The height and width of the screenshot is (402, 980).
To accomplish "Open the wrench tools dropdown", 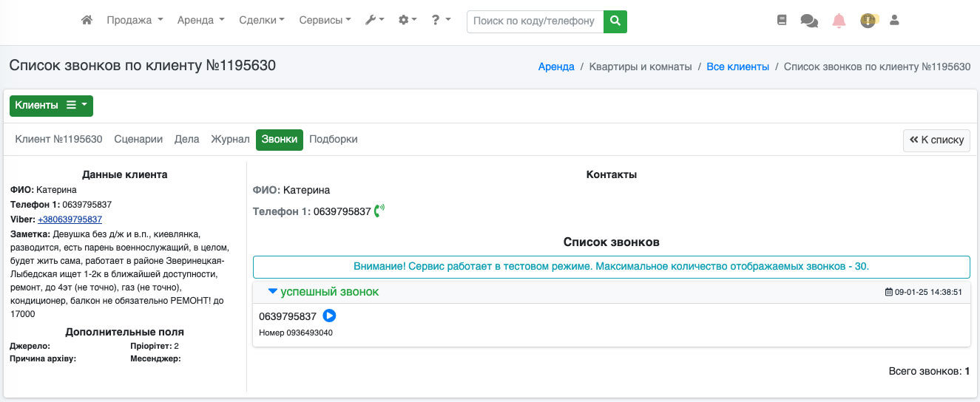I will (x=374, y=21).
